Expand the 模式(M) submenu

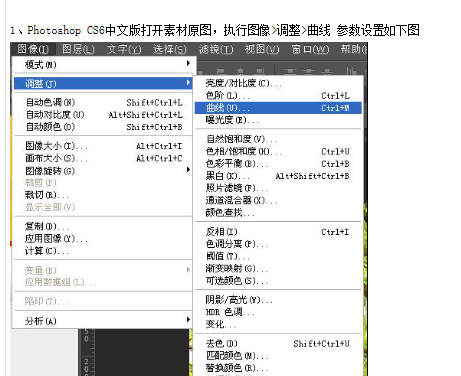103,64
